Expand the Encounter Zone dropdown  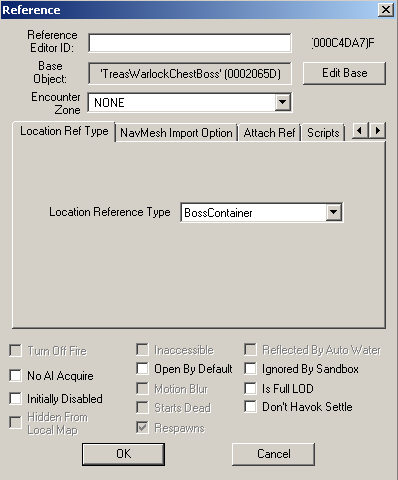[x=282, y=102]
